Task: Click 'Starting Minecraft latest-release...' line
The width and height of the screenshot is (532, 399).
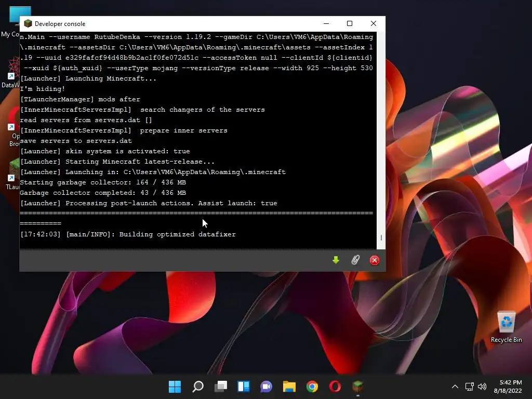Action: (117, 162)
